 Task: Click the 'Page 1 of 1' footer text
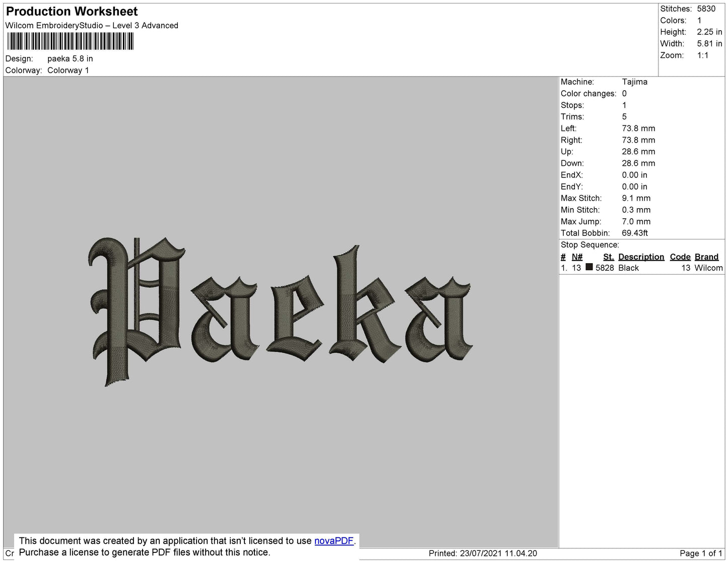click(701, 553)
